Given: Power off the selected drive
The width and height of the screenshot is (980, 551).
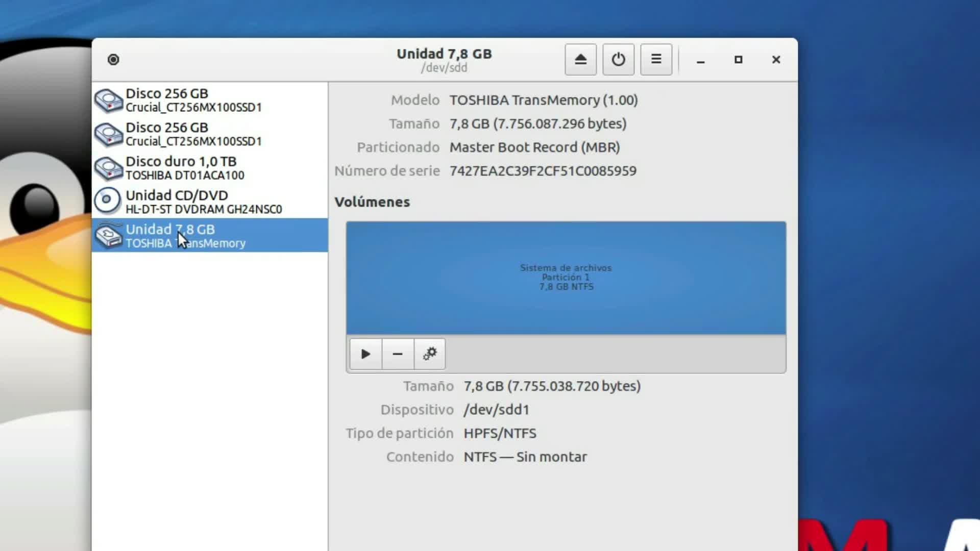Looking at the screenshot, I should point(618,60).
